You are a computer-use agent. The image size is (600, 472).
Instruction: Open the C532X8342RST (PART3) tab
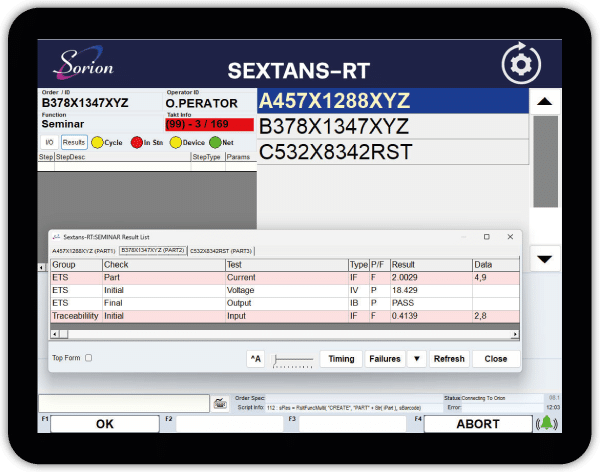221,251
